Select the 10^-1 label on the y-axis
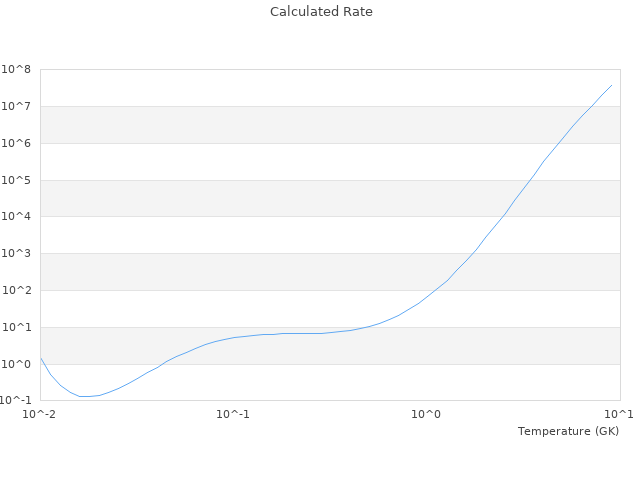The height and width of the screenshot is (480, 640). 15,400
